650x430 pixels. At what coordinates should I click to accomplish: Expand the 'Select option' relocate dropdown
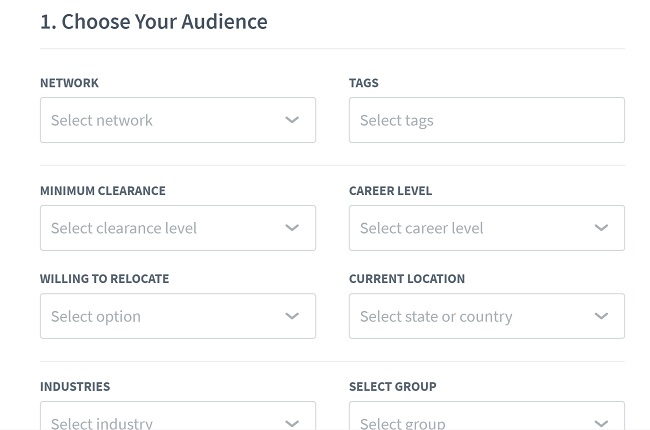[x=178, y=316]
